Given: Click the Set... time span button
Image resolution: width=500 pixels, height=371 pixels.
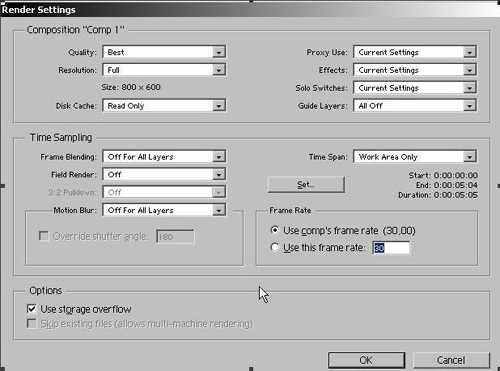Looking at the screenshot, I should (x=306, y=184).
